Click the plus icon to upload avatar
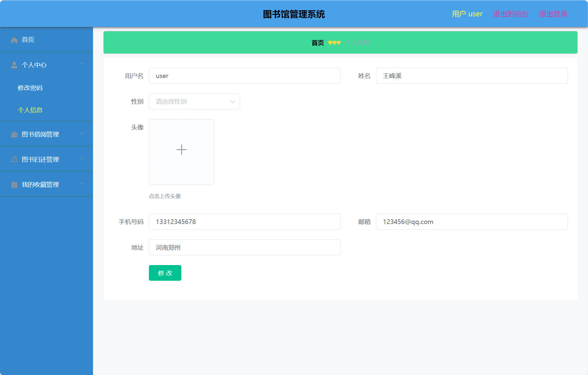Viewport: 588px width, 375px height. (x=181, y=150)
